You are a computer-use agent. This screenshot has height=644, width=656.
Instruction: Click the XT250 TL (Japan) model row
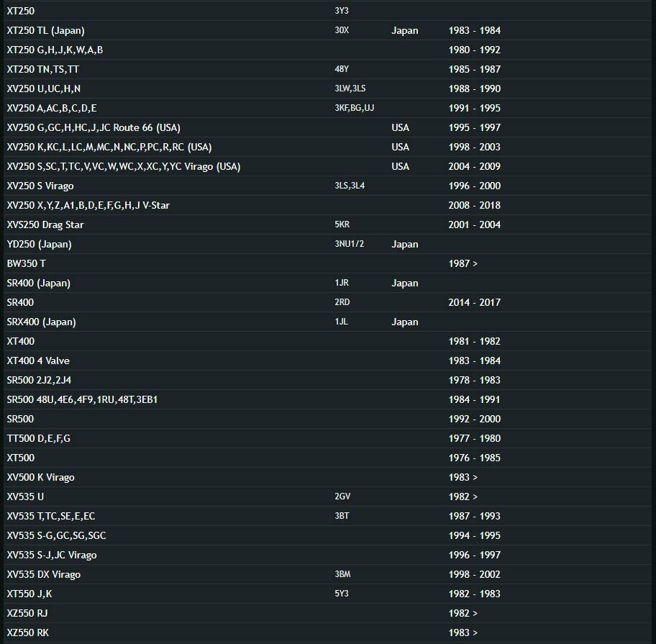(x=46, y=31)
